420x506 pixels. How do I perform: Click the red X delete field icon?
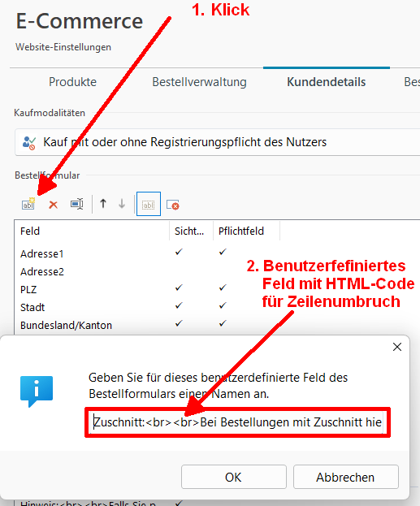point(53,205)
